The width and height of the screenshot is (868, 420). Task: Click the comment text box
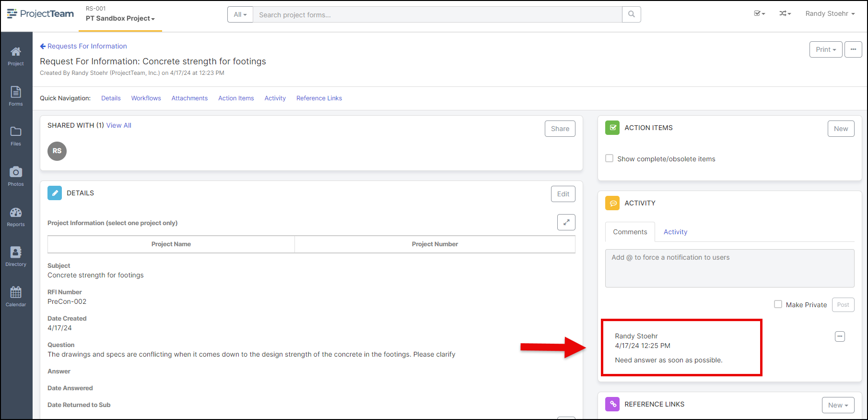[x=729, y=268]
